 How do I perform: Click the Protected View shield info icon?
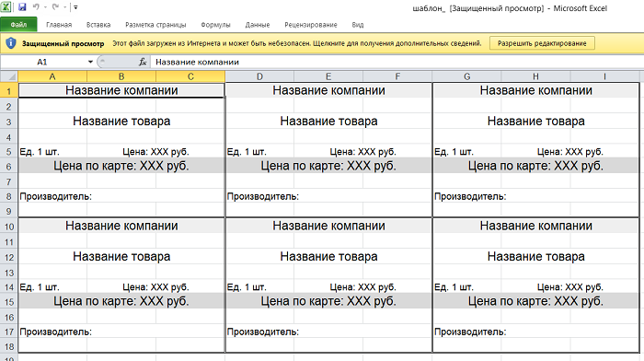11,43
